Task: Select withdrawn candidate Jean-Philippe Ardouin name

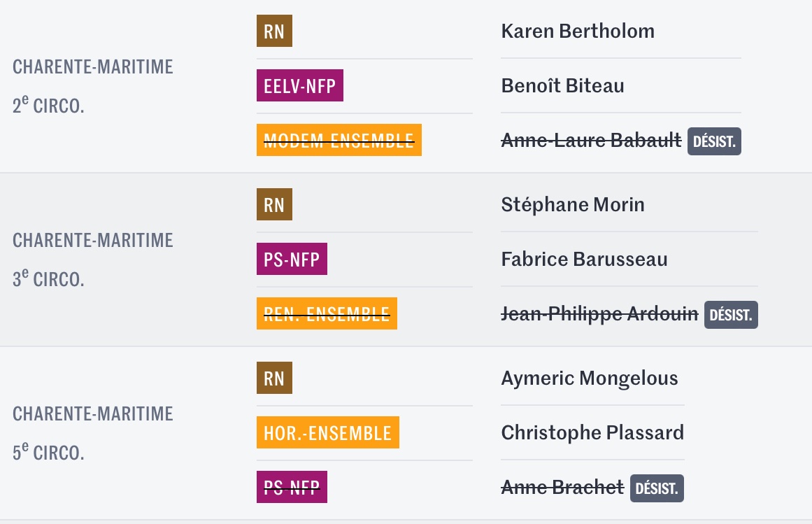Action: pyautogui.click(x=599, y=314)
